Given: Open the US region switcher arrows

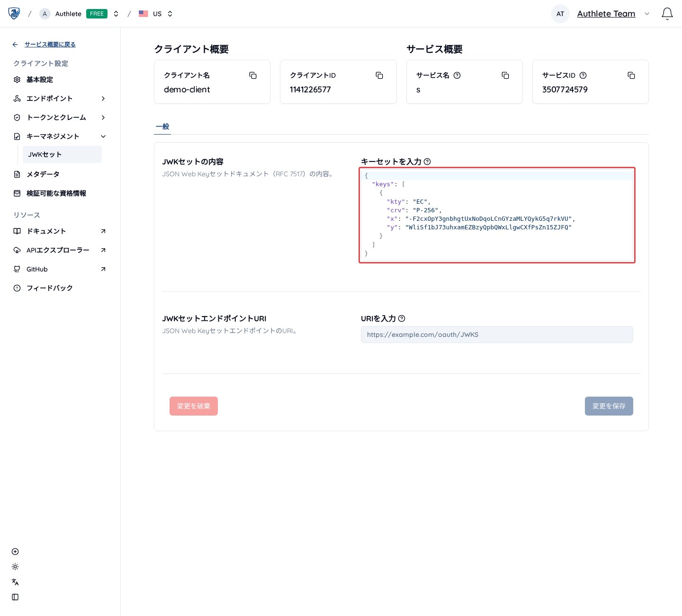Looking at the screenshot, I should pyautogui.click(x=170, y=14).
